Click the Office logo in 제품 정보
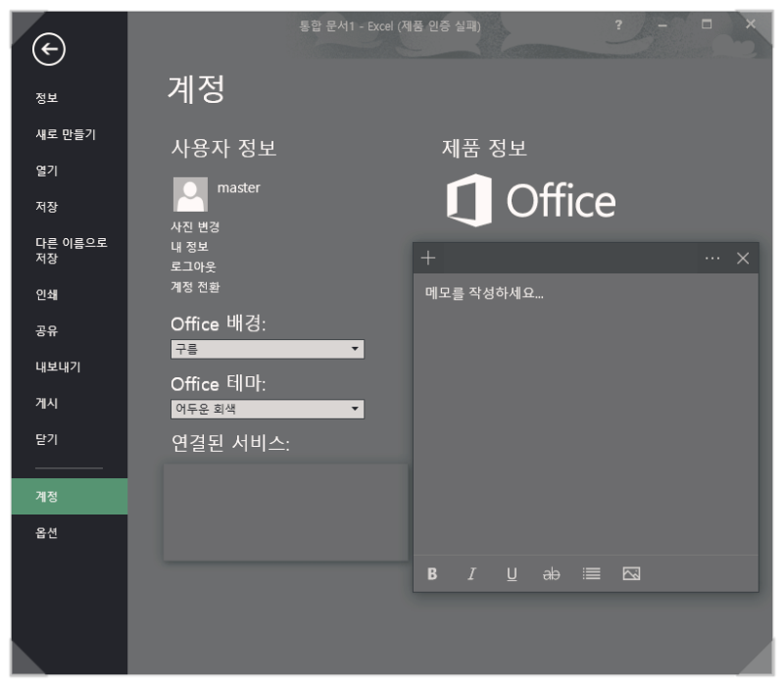This screenshot has width=784, height=686. pos(531,201)
